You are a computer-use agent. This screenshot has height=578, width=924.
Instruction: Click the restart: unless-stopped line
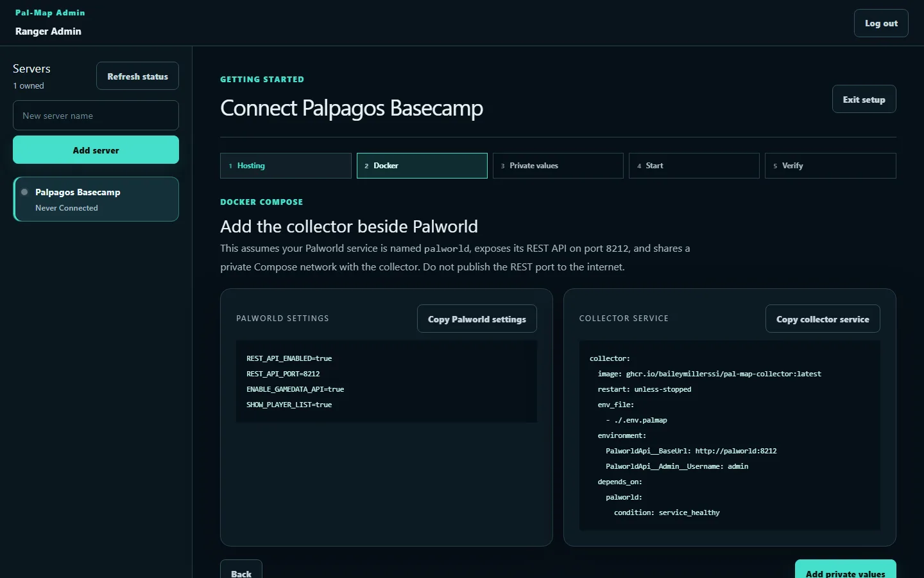point(644,389)
